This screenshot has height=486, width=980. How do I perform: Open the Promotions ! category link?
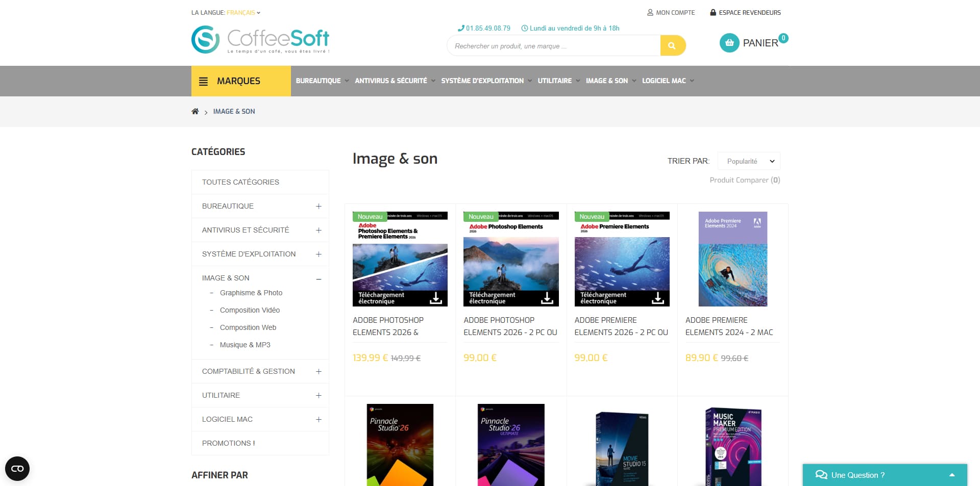click(x=229, y=443)
